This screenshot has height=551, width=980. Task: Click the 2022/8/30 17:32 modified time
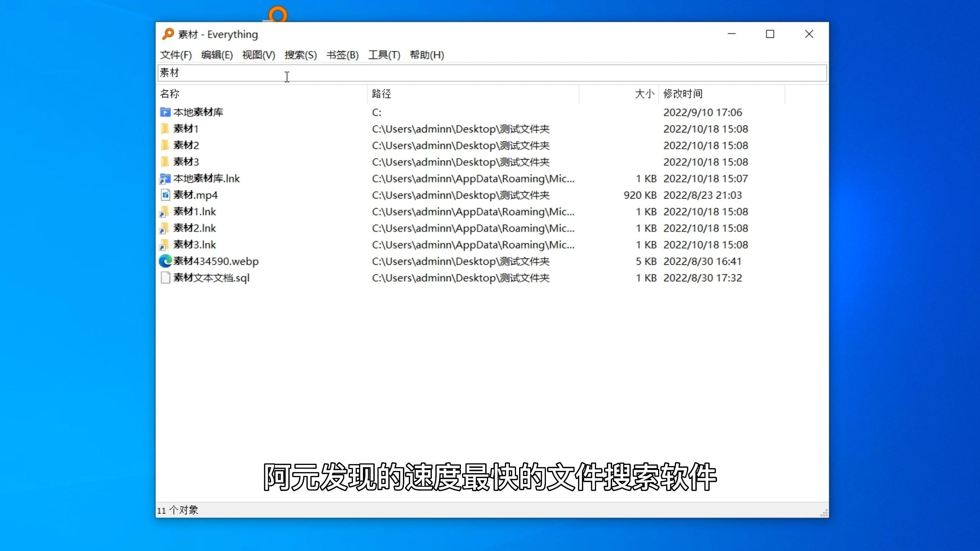click(x=702, y=278)
